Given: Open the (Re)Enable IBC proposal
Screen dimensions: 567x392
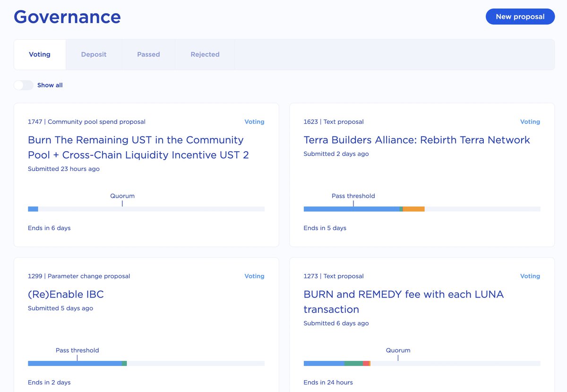Looking at the screenshot, I should (x=66, y=294).
